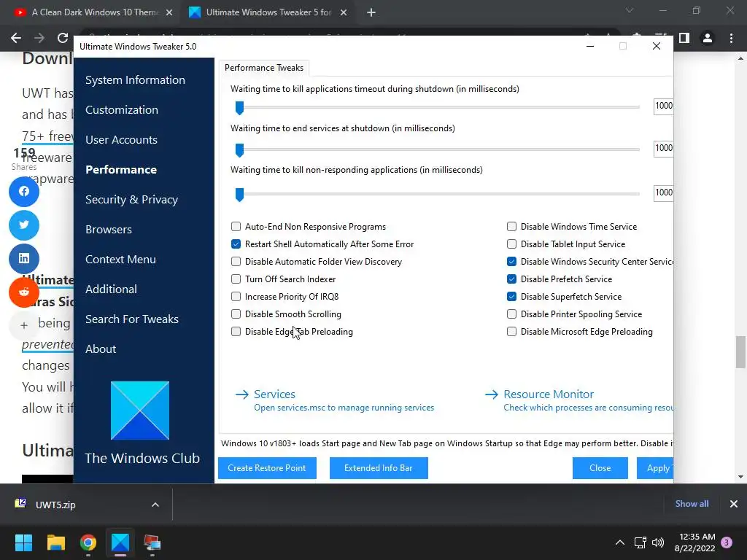Check Disable Microsoft Edge Preloading
747x560 pixels.
[x=511, y=332]
